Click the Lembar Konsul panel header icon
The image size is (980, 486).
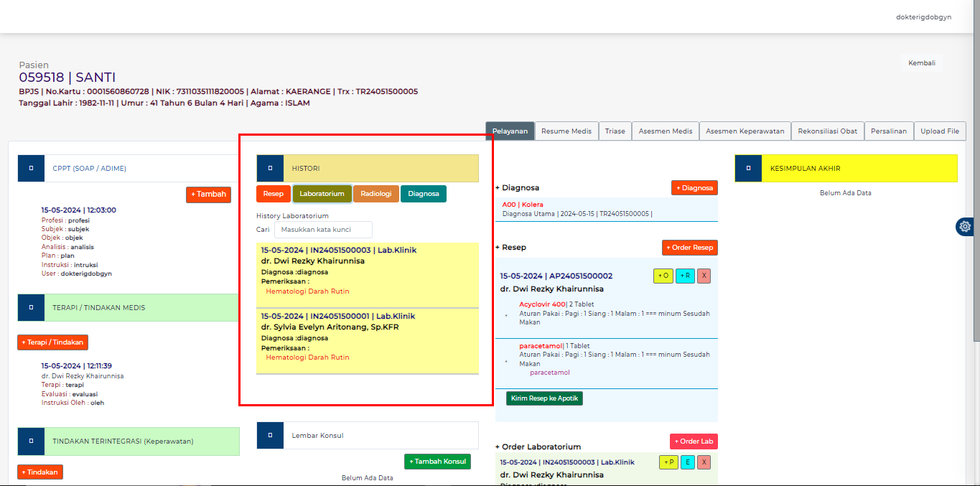click(270, 435)
